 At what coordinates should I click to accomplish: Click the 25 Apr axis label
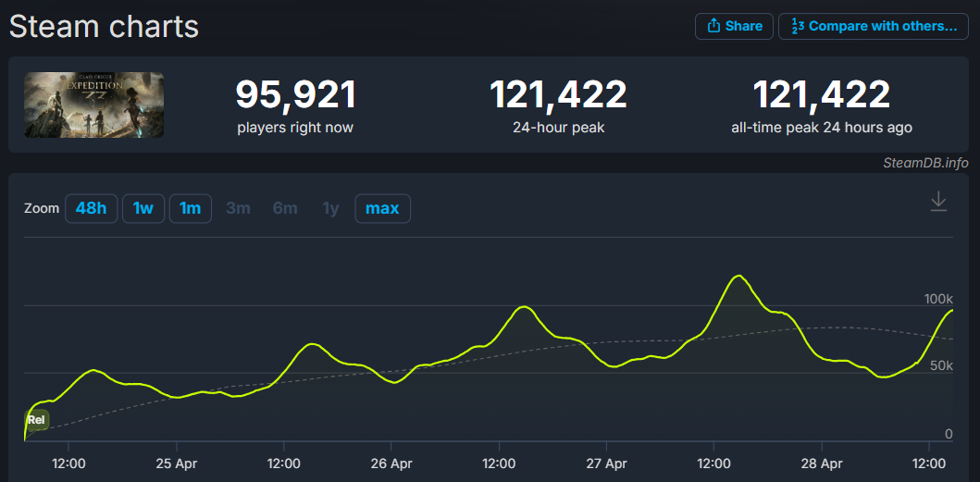[177, 464]
